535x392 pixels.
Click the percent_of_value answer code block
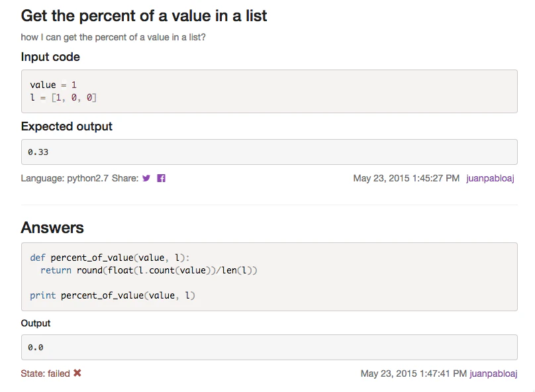pyautogui.click(x=269, y=277)
